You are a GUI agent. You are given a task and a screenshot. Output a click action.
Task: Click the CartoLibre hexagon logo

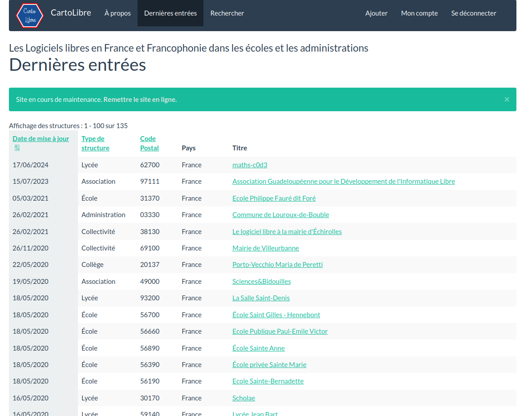tap(30, 15)
